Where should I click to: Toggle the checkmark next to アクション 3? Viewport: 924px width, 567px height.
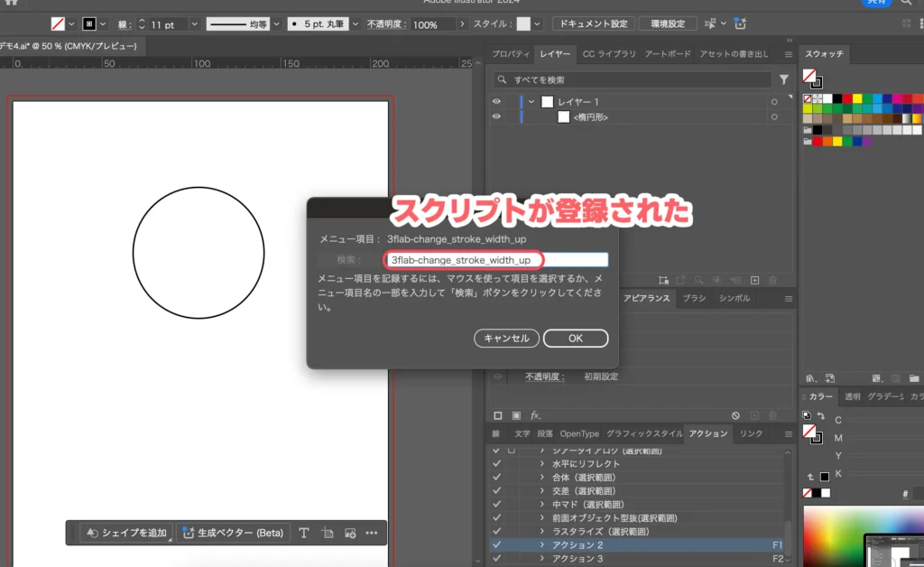tap(497, 558)
